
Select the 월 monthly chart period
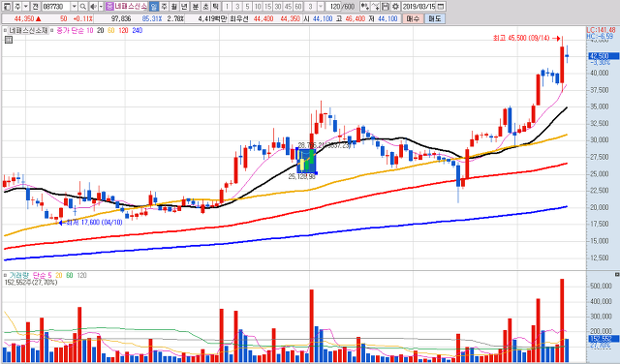tap(174, 7)
